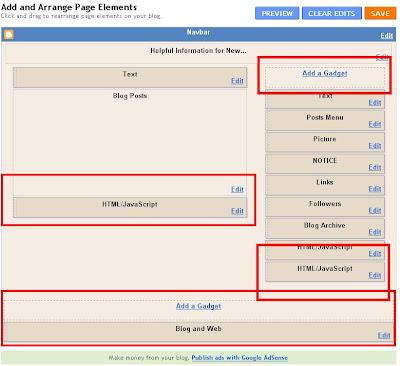Open Publish ads with Google AdSense link
Viewport: 400px width, 366px height.
coord(239,358)
